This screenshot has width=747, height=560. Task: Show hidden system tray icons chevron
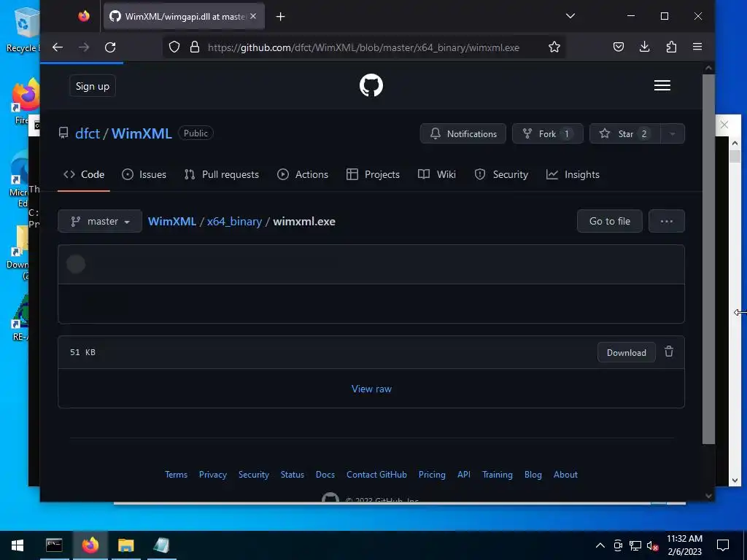600,545
